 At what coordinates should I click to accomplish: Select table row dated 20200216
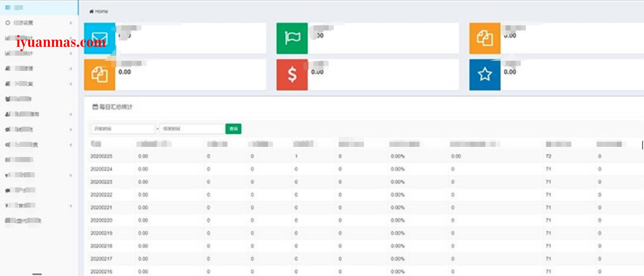pyautogui.click(x=366, y=271)
